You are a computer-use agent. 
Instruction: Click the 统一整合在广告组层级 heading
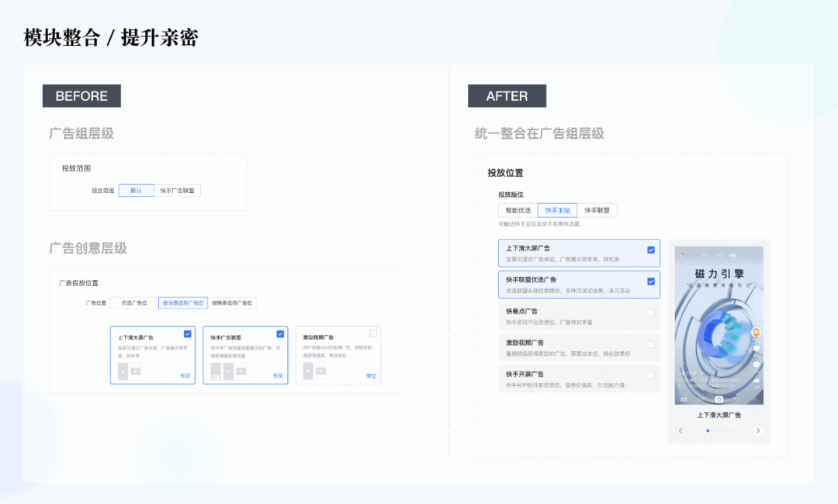[x=540, y=133]
